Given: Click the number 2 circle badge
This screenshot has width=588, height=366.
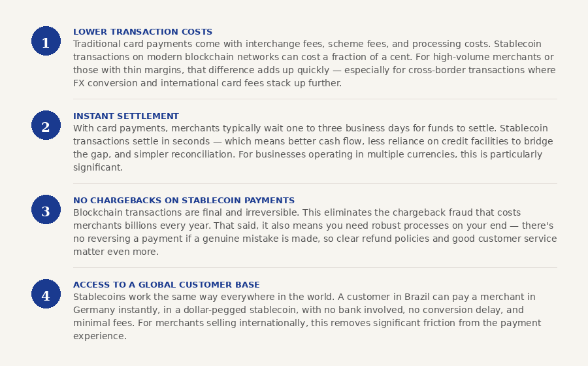Looking at the screenshot, I should click(46, 125).
